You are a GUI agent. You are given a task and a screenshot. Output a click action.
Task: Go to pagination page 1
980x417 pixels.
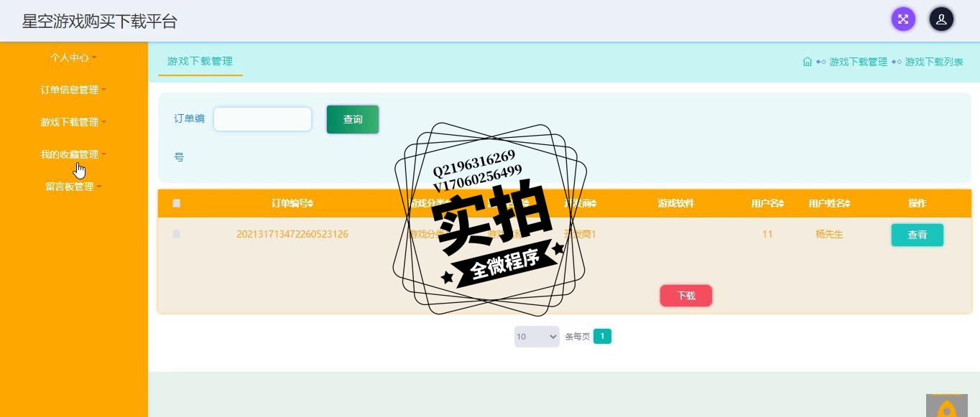click(x=602, y=337)
